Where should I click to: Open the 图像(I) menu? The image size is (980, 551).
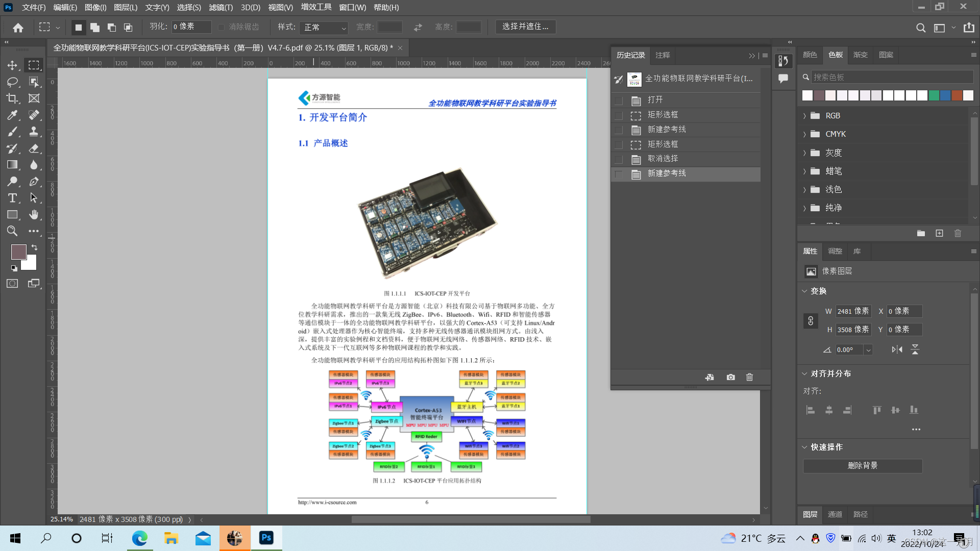click(95, 8)
